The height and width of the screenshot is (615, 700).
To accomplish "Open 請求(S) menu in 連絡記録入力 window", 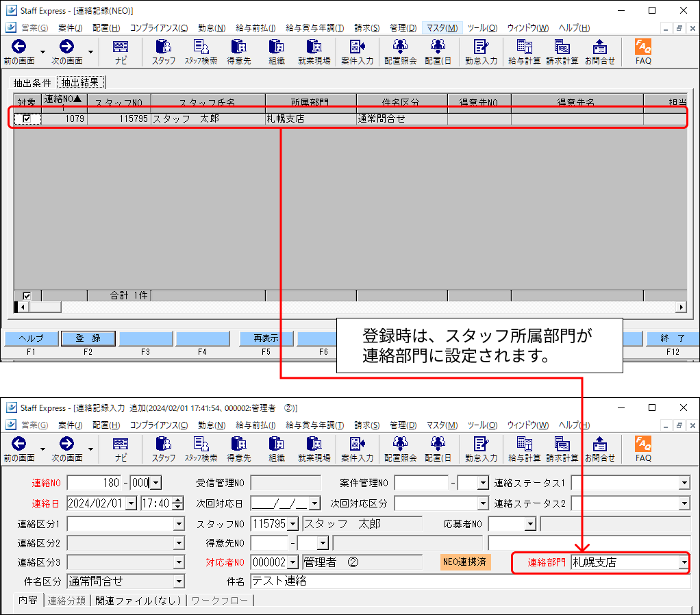I will tap(367, 425).
